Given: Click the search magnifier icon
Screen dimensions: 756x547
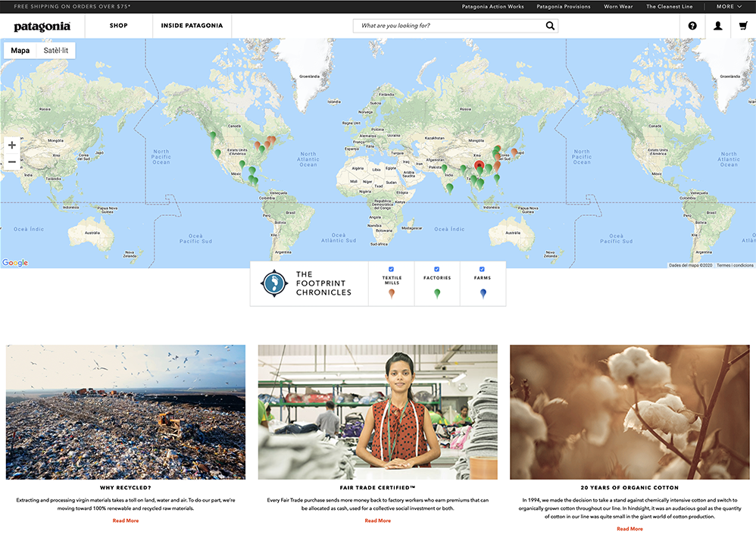Looking at the screenshot, I should (x=550, y=26).
